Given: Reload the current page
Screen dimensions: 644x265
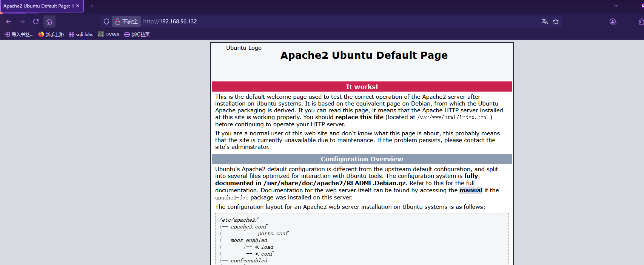Looking at the screenshot, I should tap(36, 21).
